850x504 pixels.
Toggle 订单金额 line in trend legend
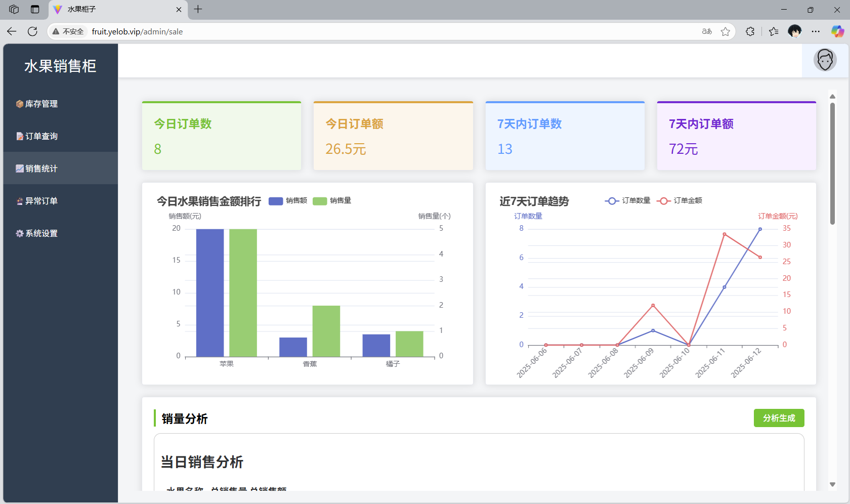click(x=679, y=201)
